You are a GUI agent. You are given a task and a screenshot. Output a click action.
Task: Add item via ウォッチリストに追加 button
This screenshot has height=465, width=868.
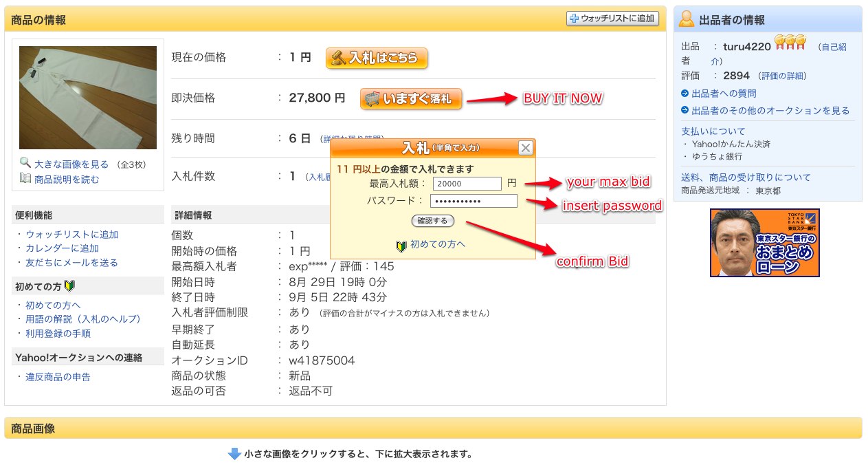pyautogui.click(x=612, y=19)
